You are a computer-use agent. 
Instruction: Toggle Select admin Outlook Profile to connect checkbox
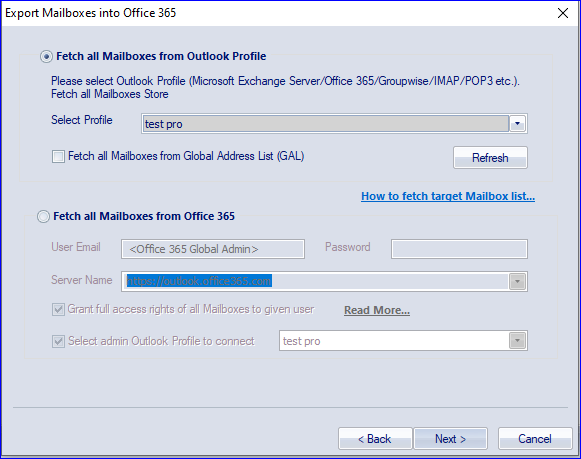pos(58,341)
